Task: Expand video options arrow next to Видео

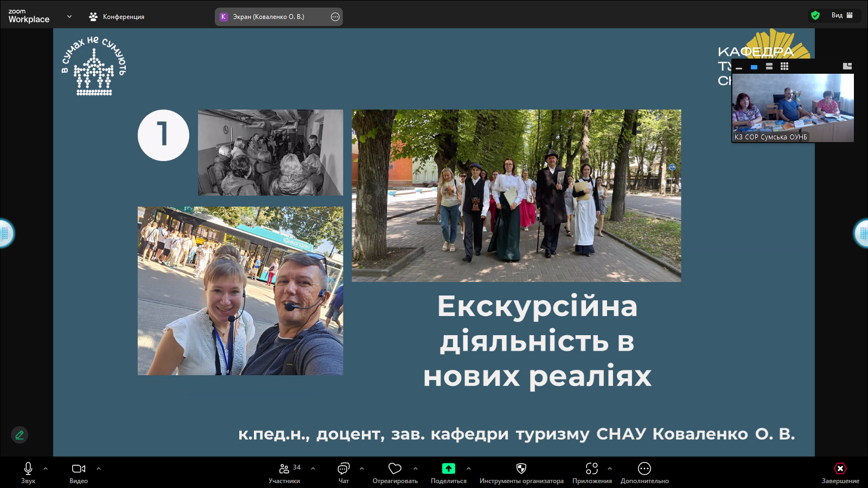Action: click(x=99, y=468)
